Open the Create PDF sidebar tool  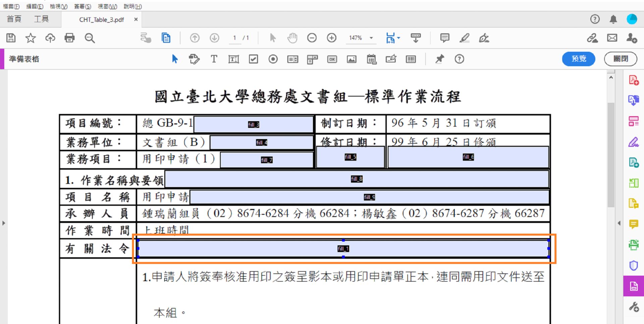[634, 80]
